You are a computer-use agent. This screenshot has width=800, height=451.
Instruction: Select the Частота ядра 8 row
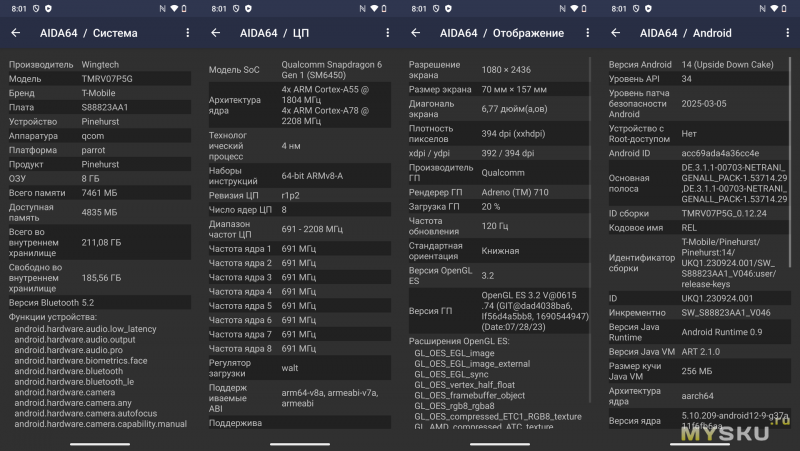click(x=299, y=349)
